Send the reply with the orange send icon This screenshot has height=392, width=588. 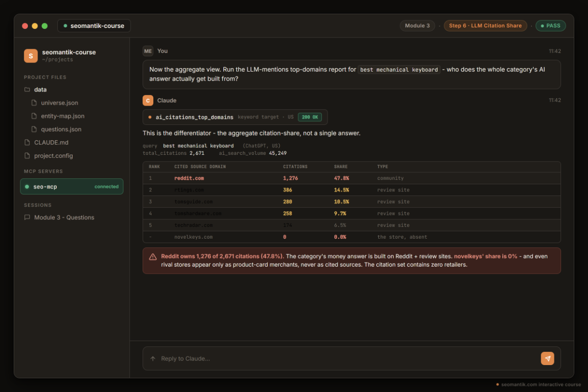(x=547, y=358)
